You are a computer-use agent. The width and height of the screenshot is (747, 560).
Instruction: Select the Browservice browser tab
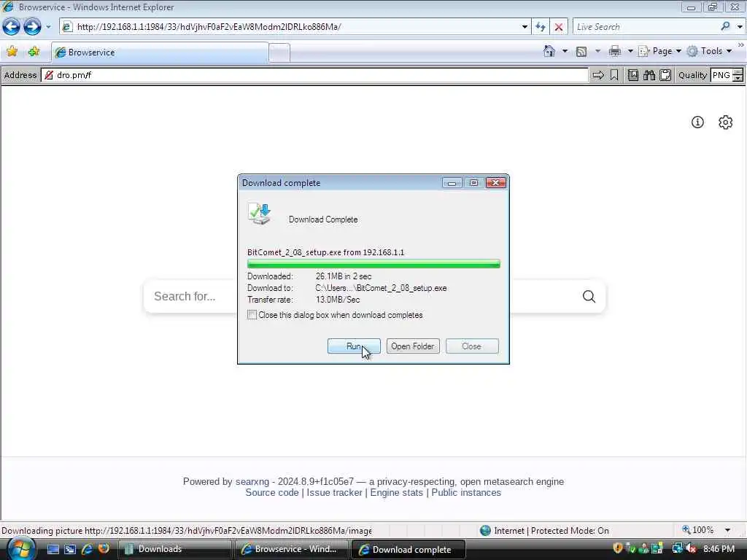pyautogui.click(x=160, y=52)
